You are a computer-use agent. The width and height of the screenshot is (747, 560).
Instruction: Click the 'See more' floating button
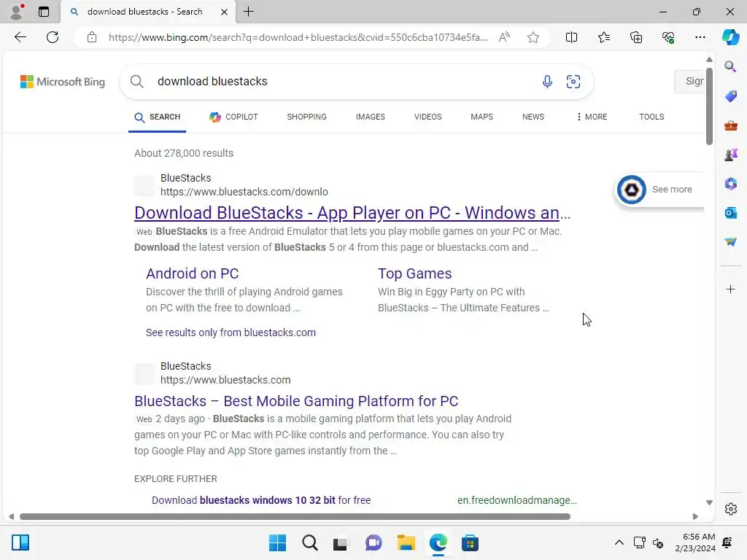[659, 190]
